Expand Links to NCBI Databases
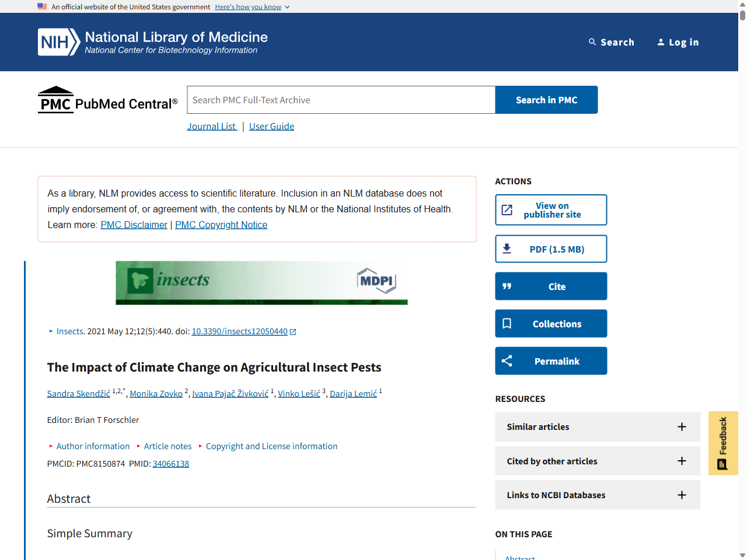This screenshot has height=560, width=747. pos(681,495)
